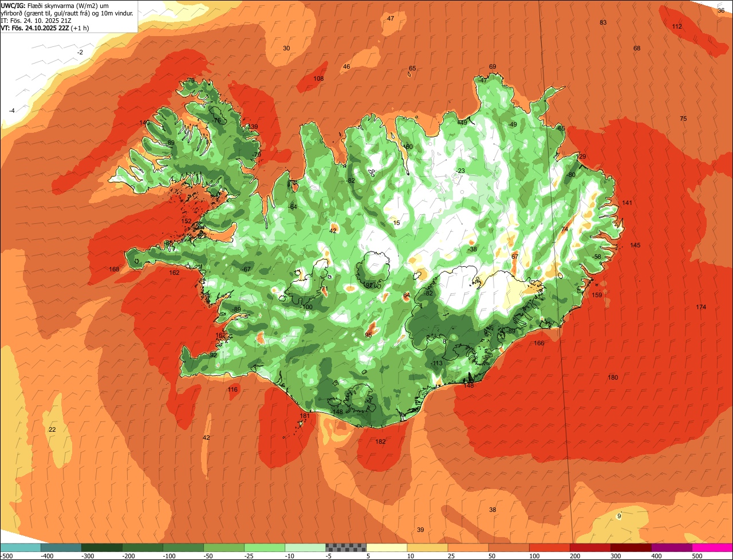
Task: Select the 113 value on the map
Action: tap(438, 363)
